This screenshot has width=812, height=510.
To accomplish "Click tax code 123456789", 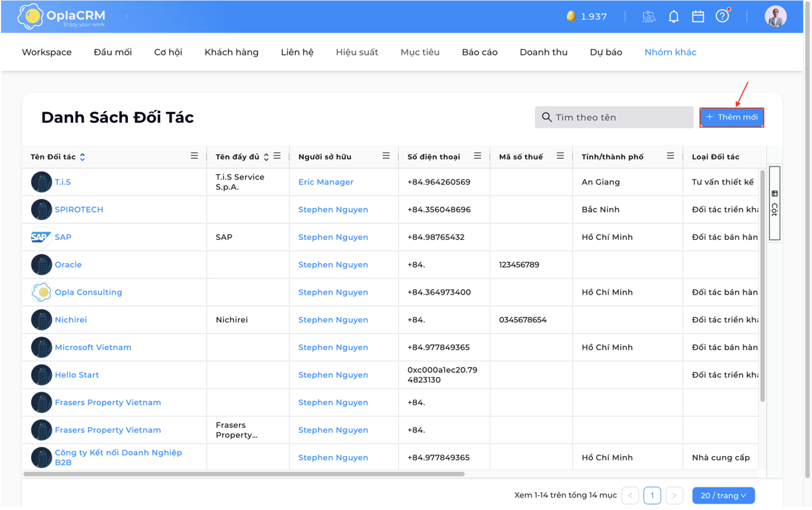I will 519,265.
